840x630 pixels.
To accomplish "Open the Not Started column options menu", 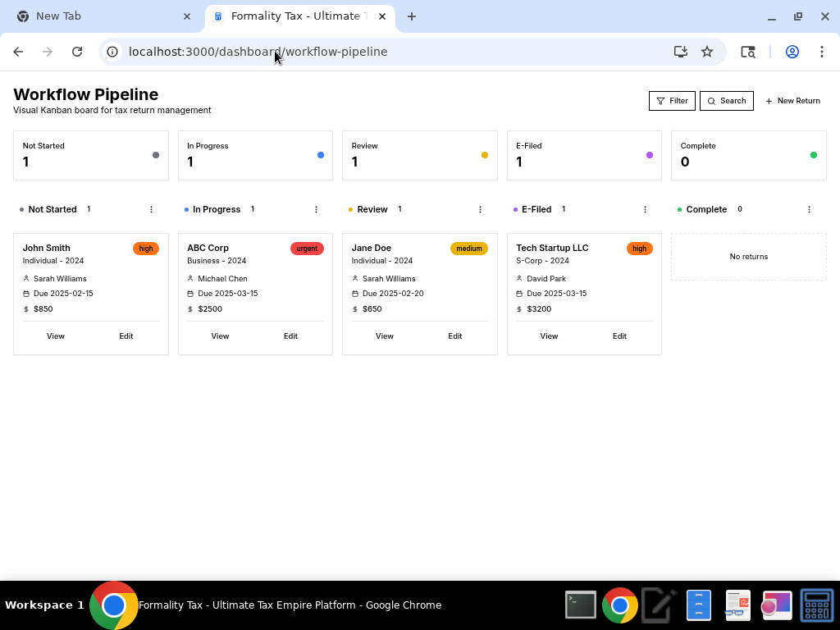I will pos(151,209).
